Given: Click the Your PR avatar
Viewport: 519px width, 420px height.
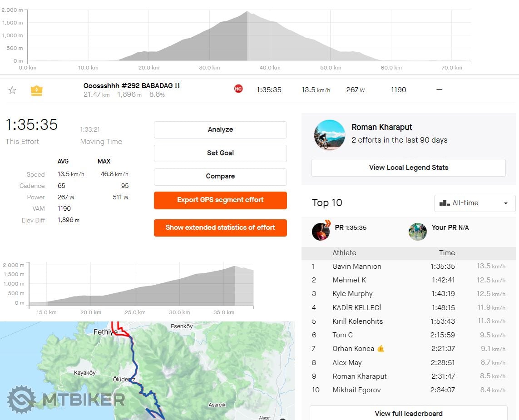Looking at the screenshot, I should [417, 231].
